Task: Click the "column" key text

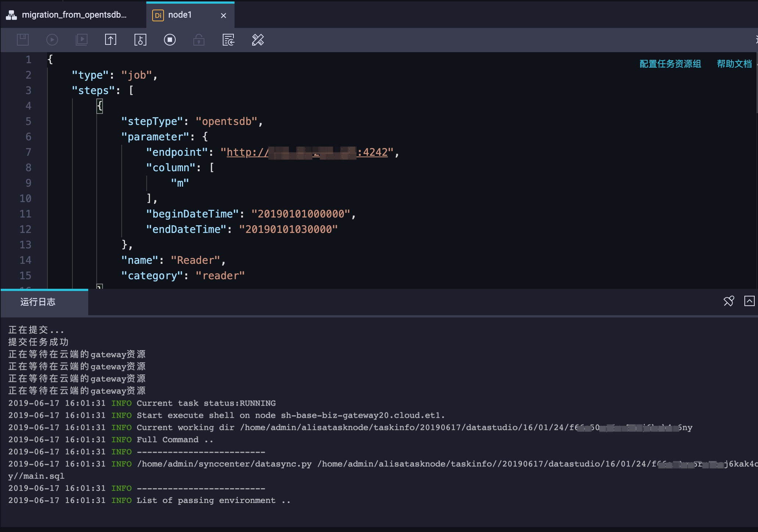Action: (x=171, y=168)
